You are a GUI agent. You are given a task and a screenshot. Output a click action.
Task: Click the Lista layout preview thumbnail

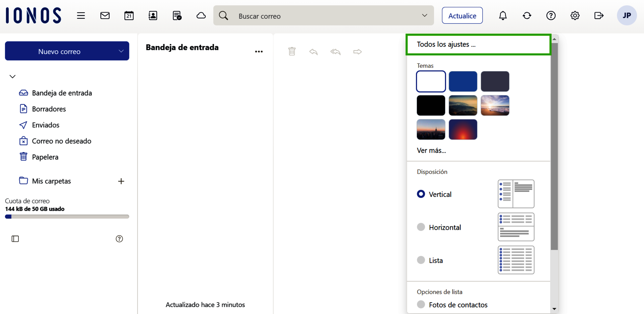coord(516,260)
